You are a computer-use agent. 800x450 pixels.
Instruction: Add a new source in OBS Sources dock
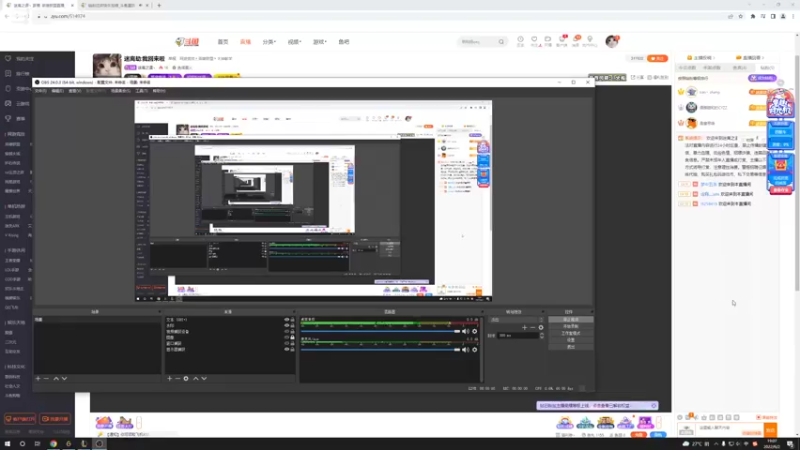click(x=169, y=379)
